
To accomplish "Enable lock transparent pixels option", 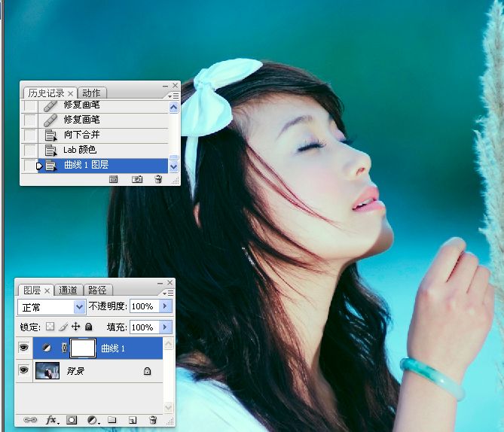I will point(50,327).
